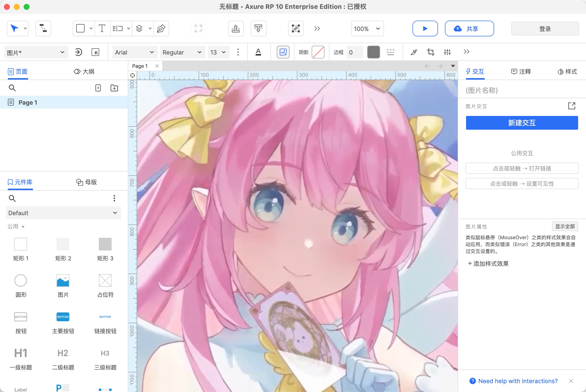Click the dynamic panel layers tool

(139, 28)
